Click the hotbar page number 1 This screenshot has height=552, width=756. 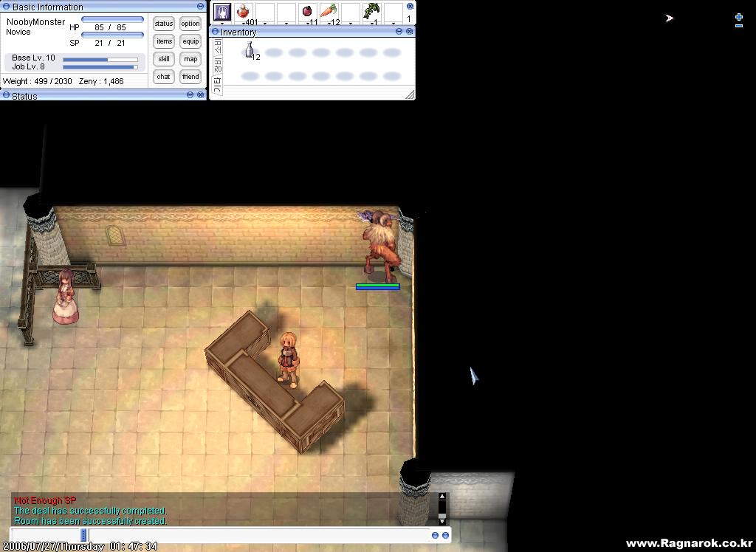(409, 18)
